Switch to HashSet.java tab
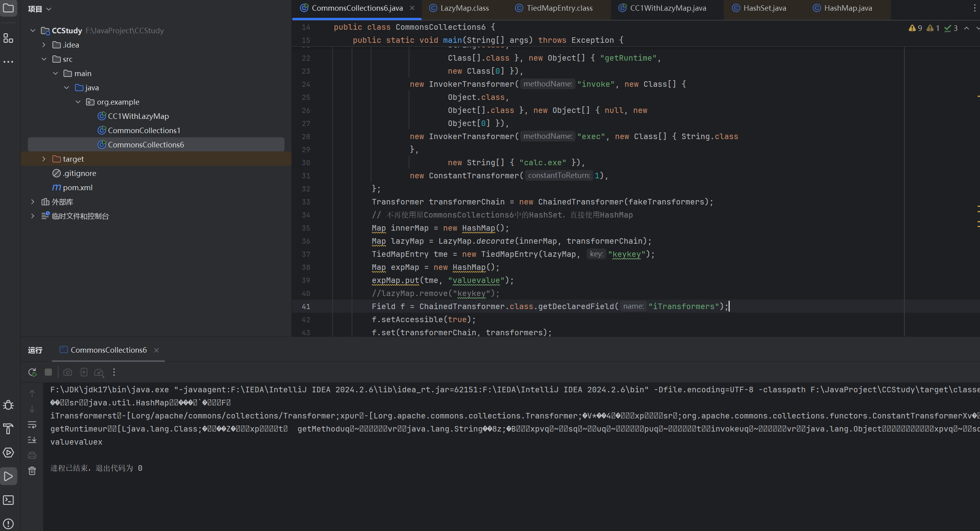Screen dimensions: 980x531 pyautogui.click(x=764, y=8)
